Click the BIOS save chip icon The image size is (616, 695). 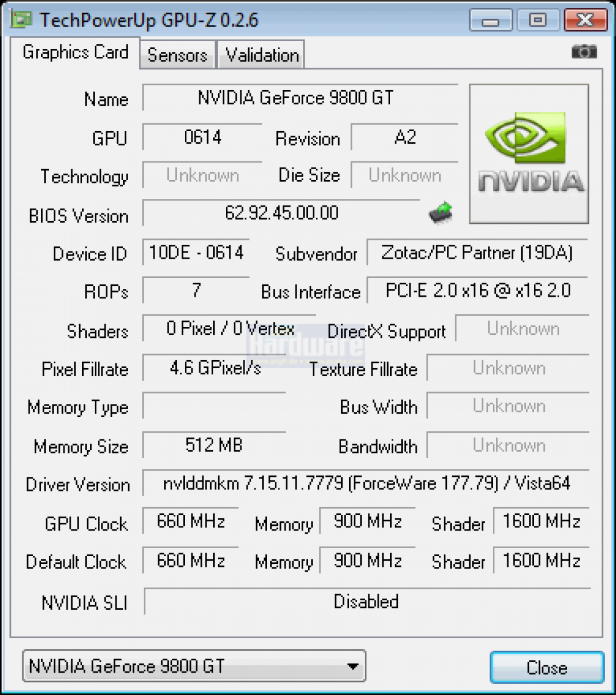(x=441, y=213)
